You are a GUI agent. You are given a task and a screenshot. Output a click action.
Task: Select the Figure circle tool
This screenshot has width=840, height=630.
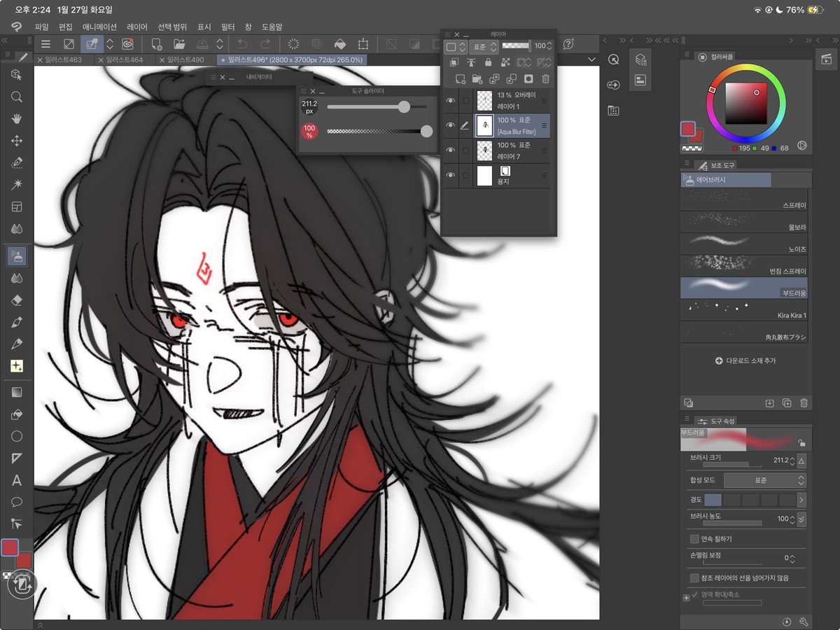[x=17, y=436]
